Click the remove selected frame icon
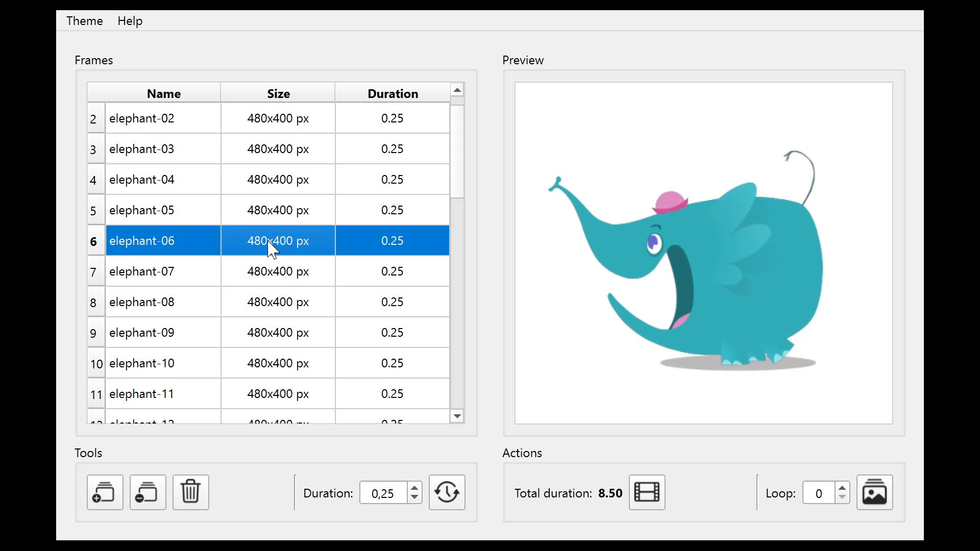This screenshot has width=980, height=551. (148, 492)
